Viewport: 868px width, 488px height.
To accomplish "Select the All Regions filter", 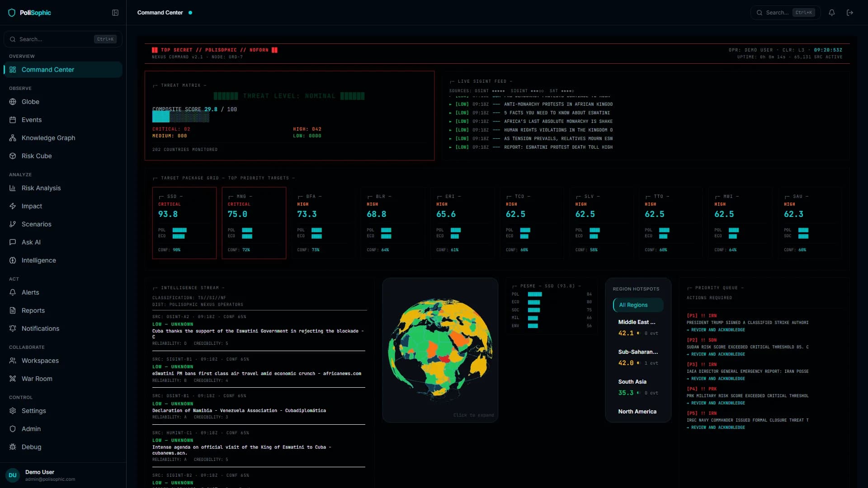I will [638, 305].
